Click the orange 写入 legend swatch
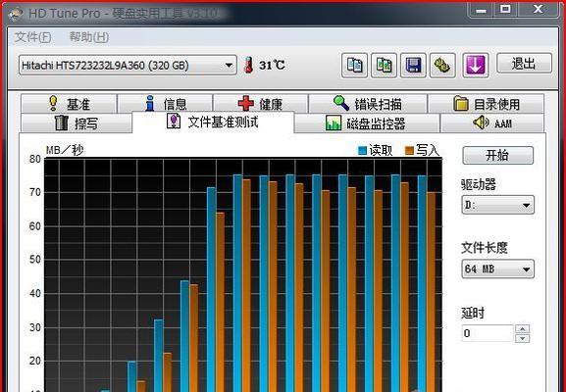 pyautogui.click(x=409, y=150)
